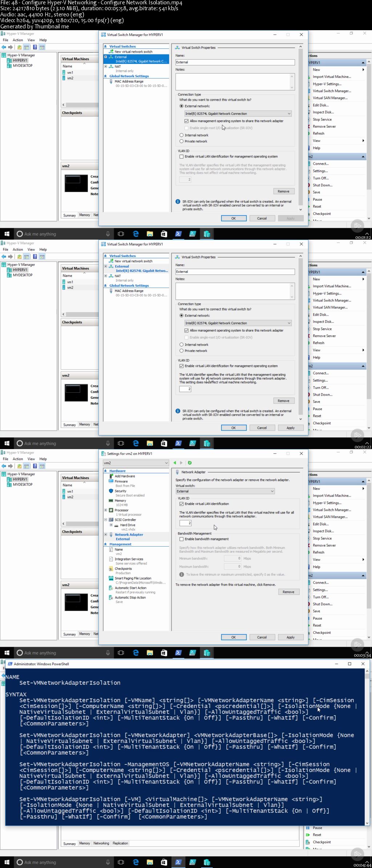The height and width of the screenshot is (868, 372).
Task: Open the vm2 machine selector dropdown
Action: [136, 463]
